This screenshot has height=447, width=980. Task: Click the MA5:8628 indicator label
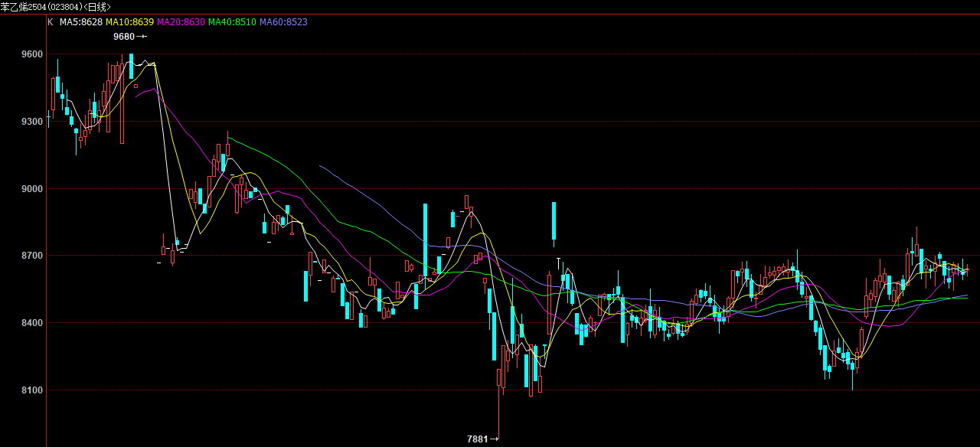point(81,22)
